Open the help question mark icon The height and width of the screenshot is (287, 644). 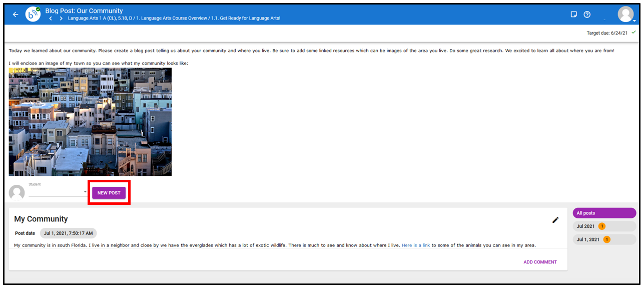point(587,15)
